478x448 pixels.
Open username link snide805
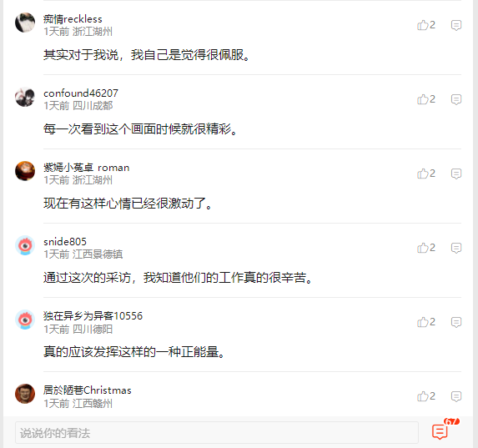pos(65,242)
